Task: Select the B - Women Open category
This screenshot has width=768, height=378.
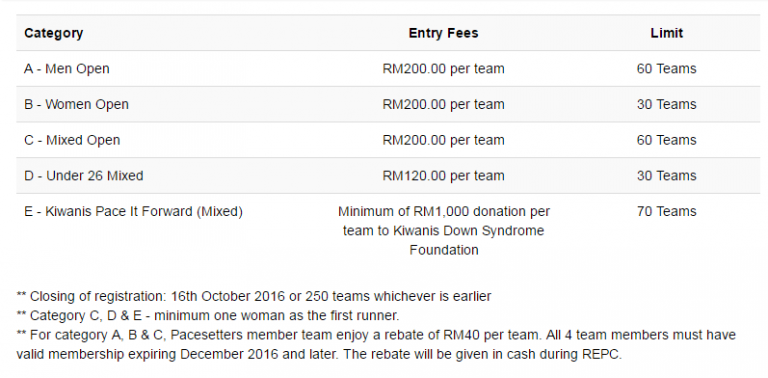Action: pyautogui.click(x=76, y=104)
